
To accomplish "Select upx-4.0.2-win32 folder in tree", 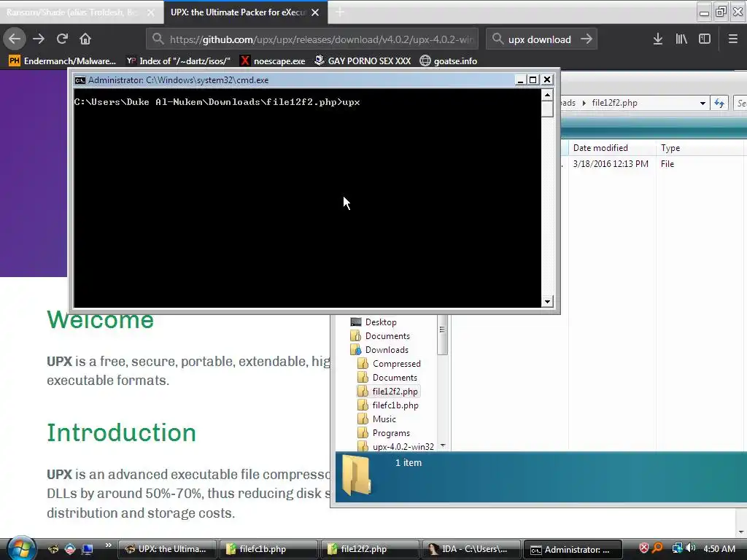I will 396,447.
